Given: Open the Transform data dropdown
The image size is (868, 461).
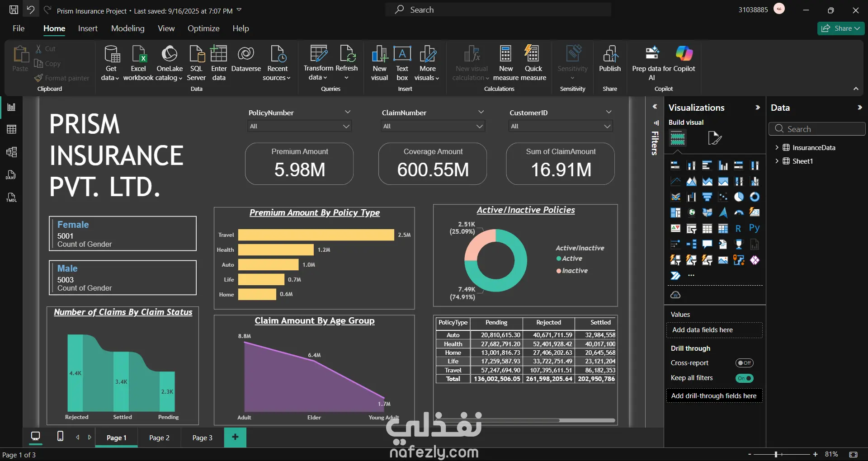Looking at the screenshot, I should pos(318,63).
